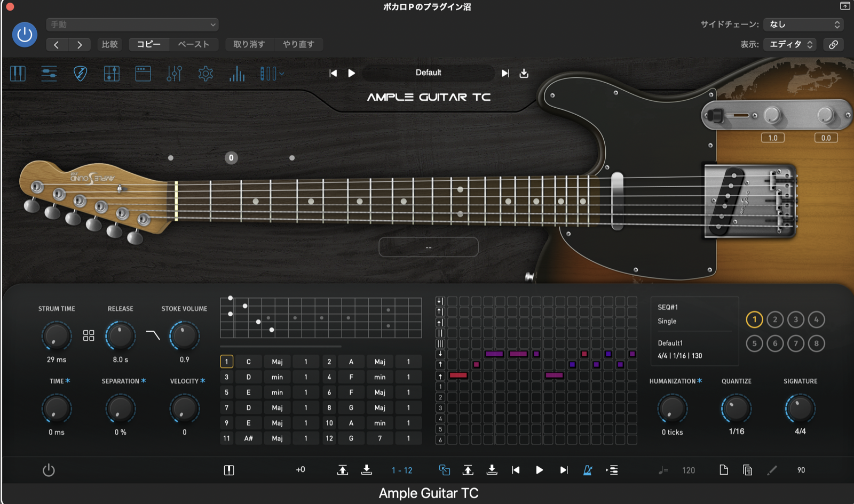Select chord slot 1
854x504 pixels.
click(x=226, y=362)
